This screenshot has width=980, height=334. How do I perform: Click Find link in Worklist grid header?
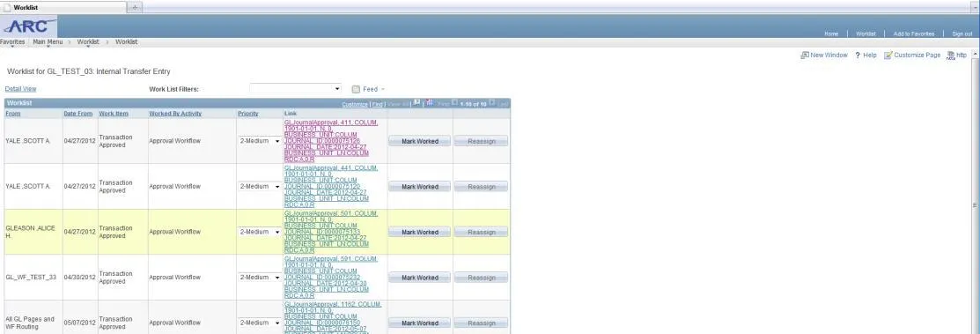pos(378,105)
